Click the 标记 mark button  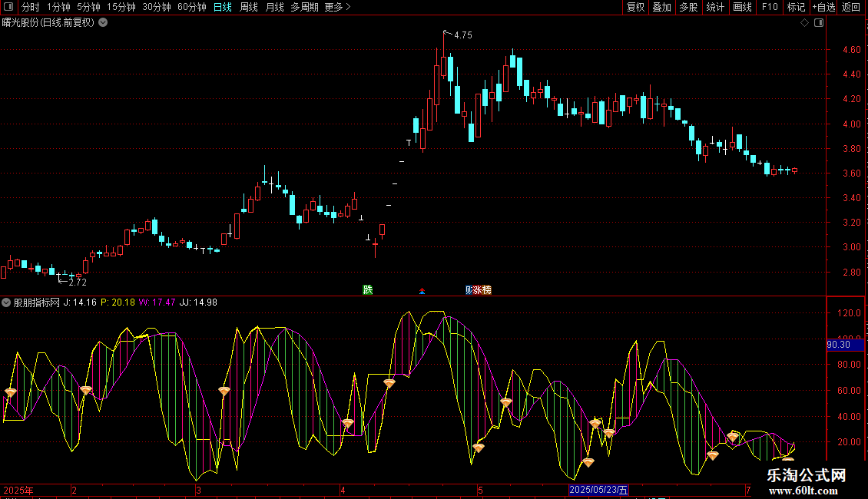pyautogui.click(x=796, y=7)
